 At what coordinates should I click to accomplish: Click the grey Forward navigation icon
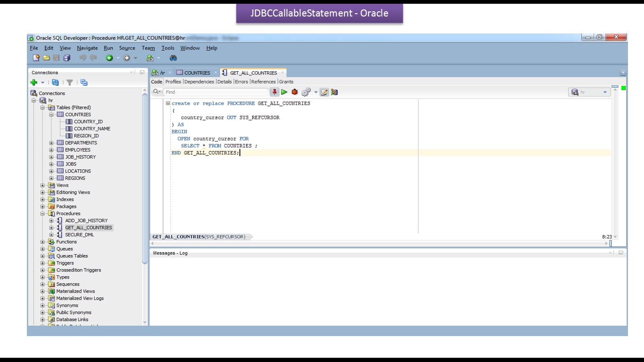pos(126,58)
